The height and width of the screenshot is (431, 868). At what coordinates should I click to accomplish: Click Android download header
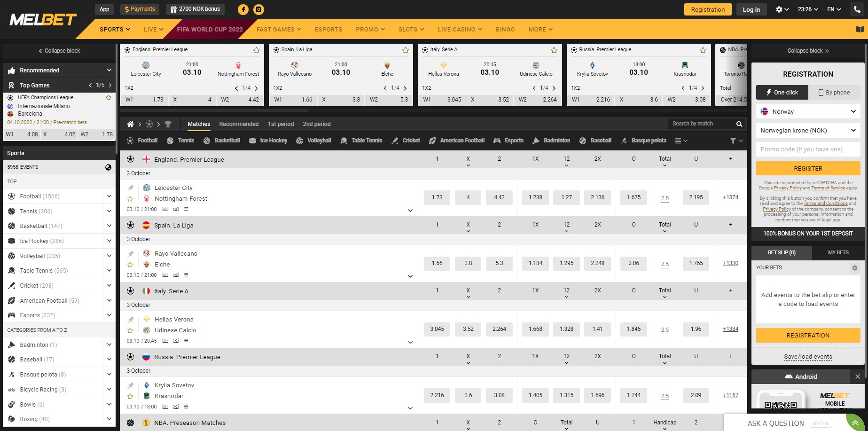pos(801,376)
